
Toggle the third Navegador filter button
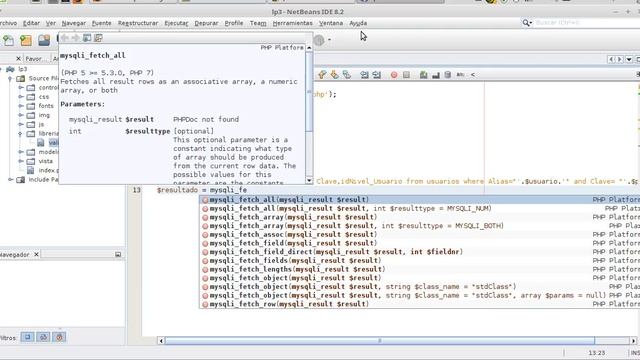(x=59, y=337)
